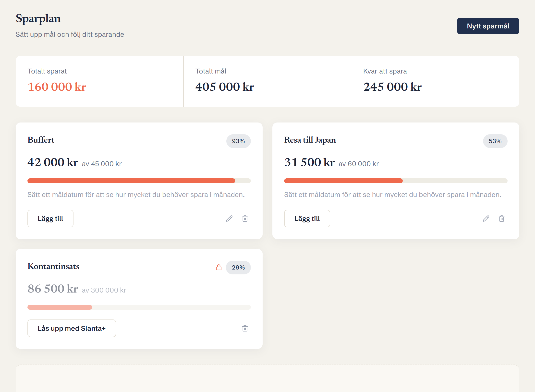Click the Resa till Japan progress bar
The image size is (535, 392).
(396, 181)
